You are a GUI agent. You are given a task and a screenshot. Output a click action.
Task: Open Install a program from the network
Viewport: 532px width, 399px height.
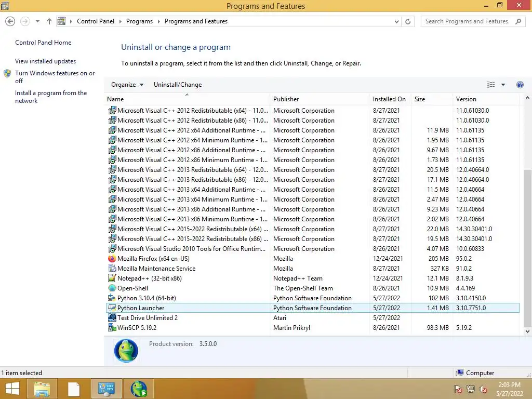coord(51,97)
